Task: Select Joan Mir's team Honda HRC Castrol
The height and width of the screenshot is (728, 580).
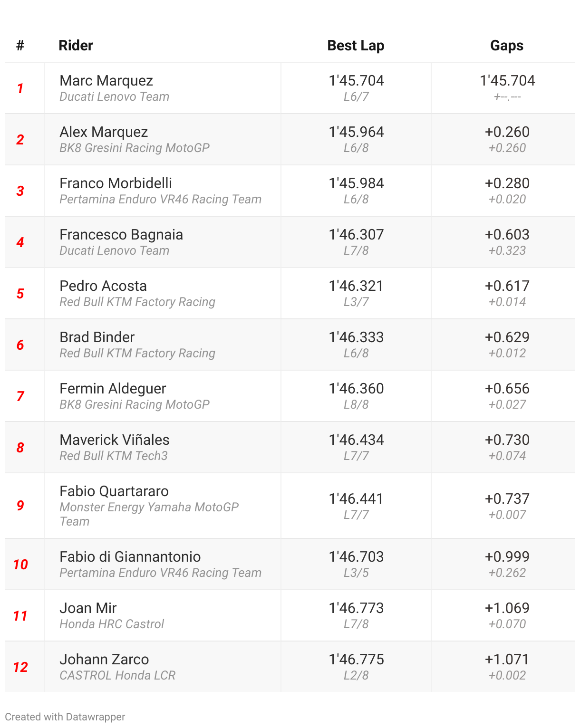Action: pos(112,624)
